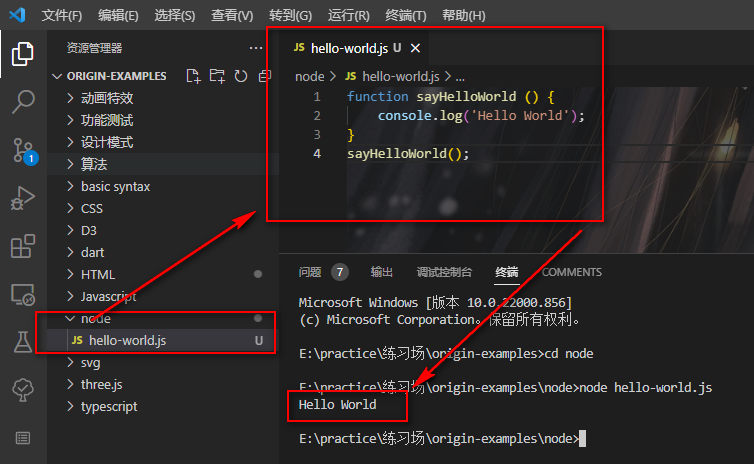Open the 查看(V) menu
754x464 pixels.
[232, 15]
